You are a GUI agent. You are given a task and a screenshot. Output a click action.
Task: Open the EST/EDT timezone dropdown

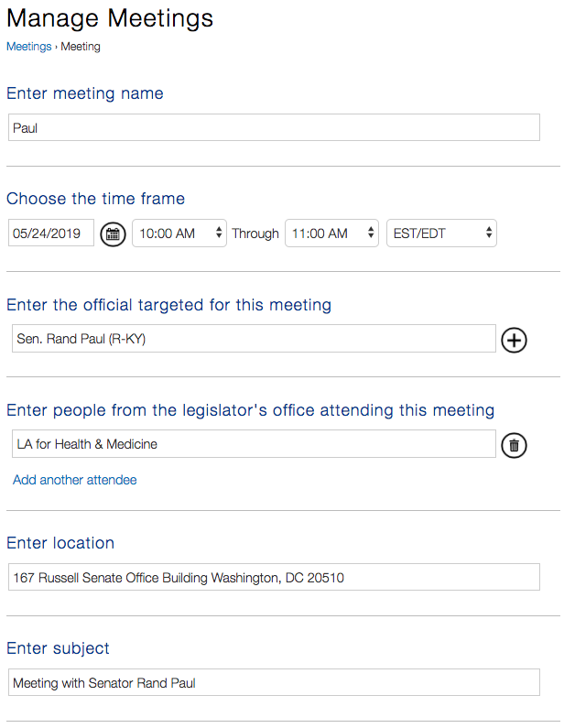click(x=441, y=234)
